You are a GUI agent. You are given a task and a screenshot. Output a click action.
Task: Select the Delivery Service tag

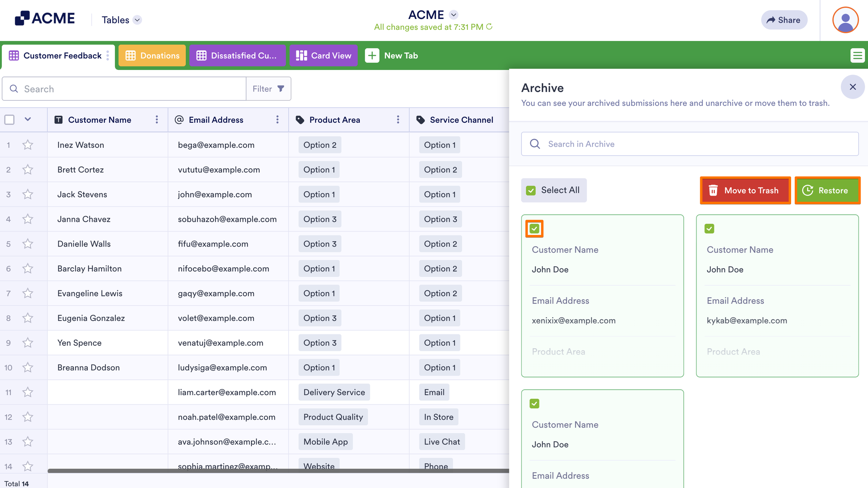(x=334, y=392)
